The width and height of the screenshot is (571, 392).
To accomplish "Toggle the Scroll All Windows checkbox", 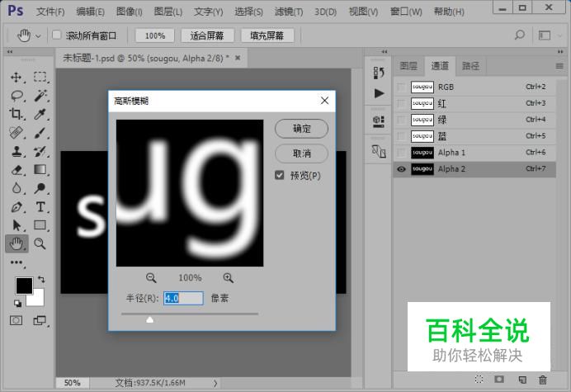I will [56, 35].
